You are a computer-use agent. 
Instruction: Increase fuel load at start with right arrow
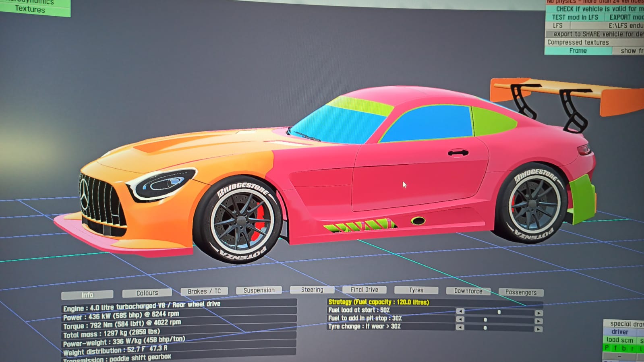pyautogui.click(x=538, y=313)
